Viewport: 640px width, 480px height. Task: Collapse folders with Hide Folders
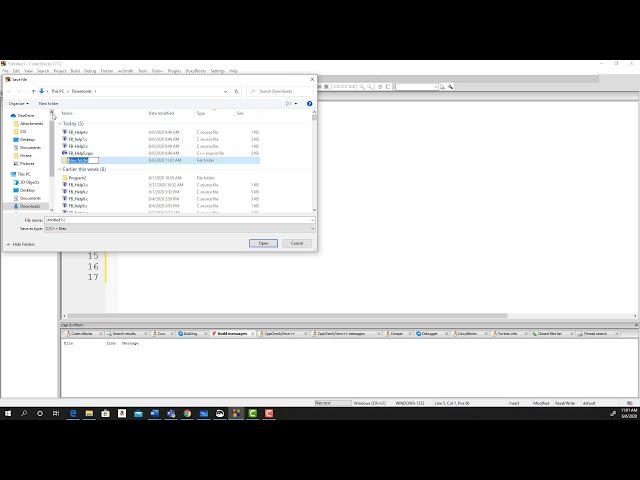pyautogui.click(x=21, y=244)
